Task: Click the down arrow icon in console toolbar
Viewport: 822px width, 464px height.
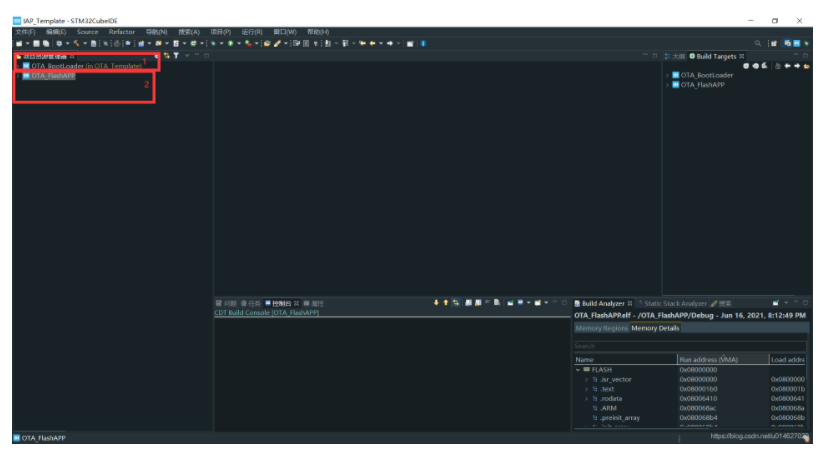Action: point(436,302)
